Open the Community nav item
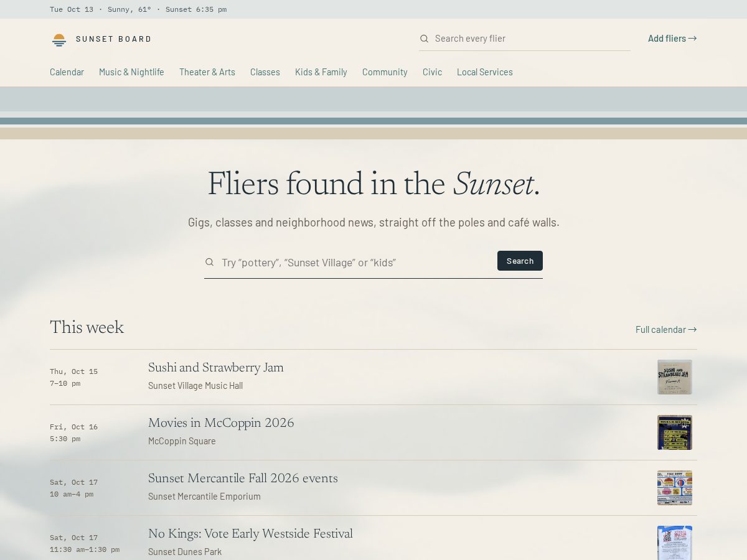Viewport: 747px width, 560px height. 385,72
